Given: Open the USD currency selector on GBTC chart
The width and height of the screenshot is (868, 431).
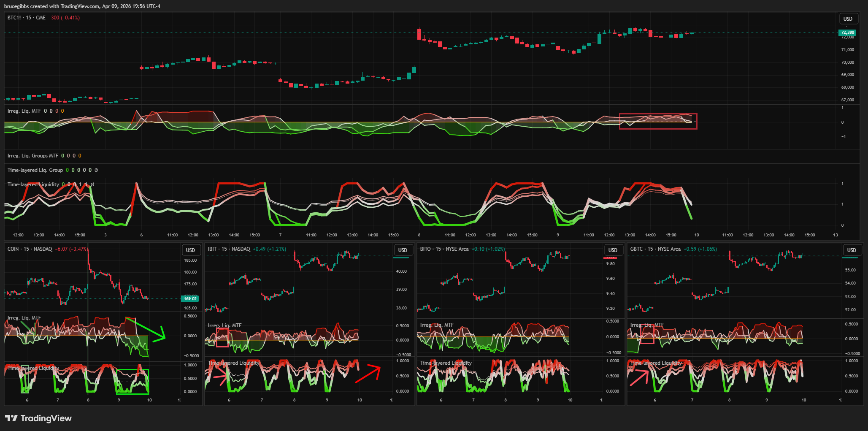Looking at the screenshot, I should click(x=852, y=250).
